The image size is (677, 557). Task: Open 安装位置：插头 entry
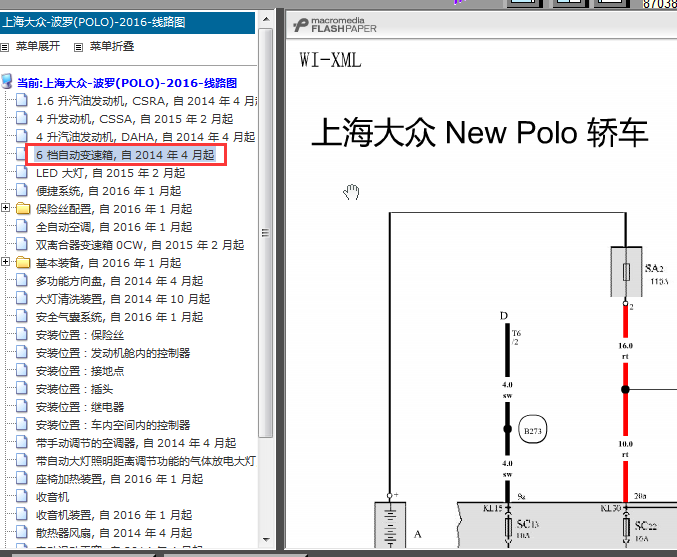[74, 389]
